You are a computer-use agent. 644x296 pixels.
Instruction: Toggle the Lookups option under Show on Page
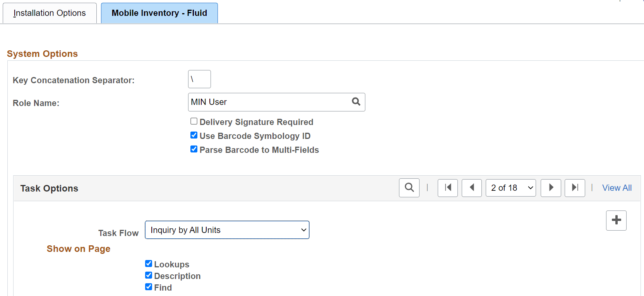(149, 263)
